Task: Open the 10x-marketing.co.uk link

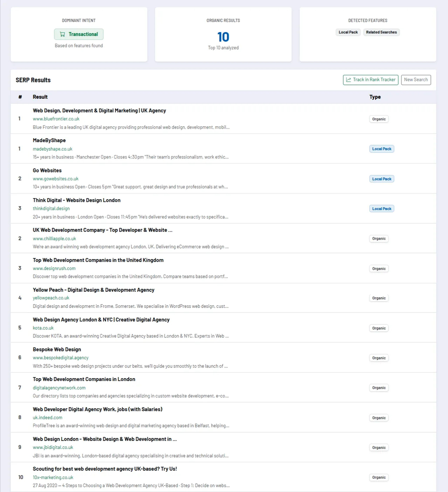Action: point(53,477)
